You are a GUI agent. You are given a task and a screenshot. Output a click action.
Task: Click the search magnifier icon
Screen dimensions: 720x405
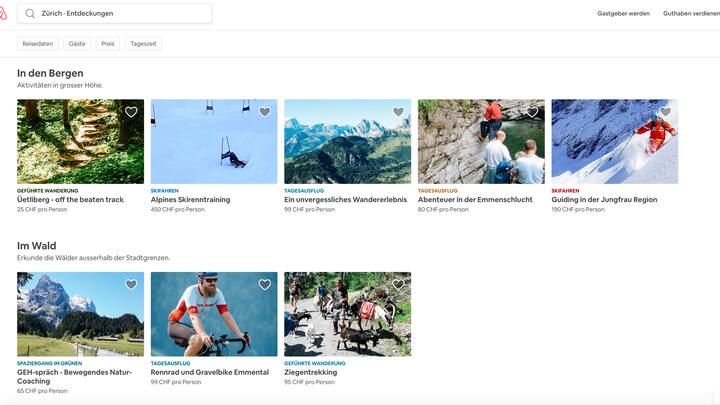click(x=30, y=14)
